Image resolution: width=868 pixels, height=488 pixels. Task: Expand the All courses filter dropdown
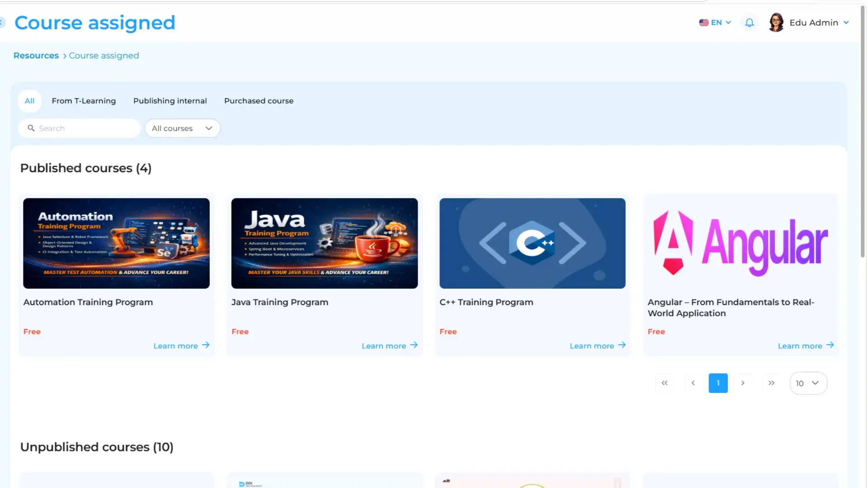[x=183, y=128]
